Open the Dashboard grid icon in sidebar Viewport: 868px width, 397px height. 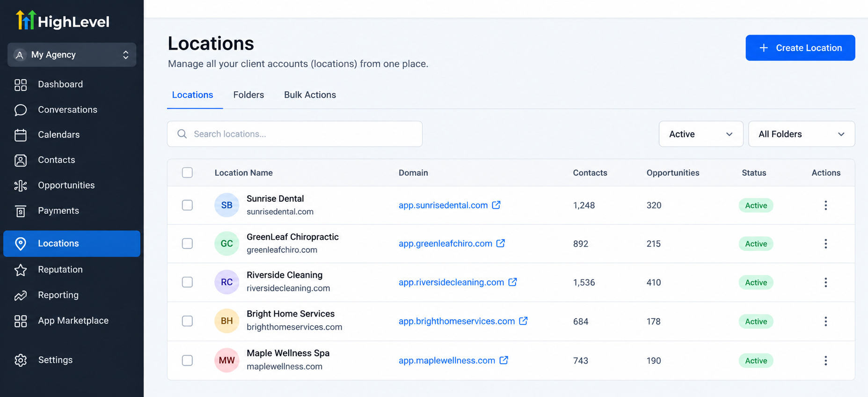click(21, 85)
